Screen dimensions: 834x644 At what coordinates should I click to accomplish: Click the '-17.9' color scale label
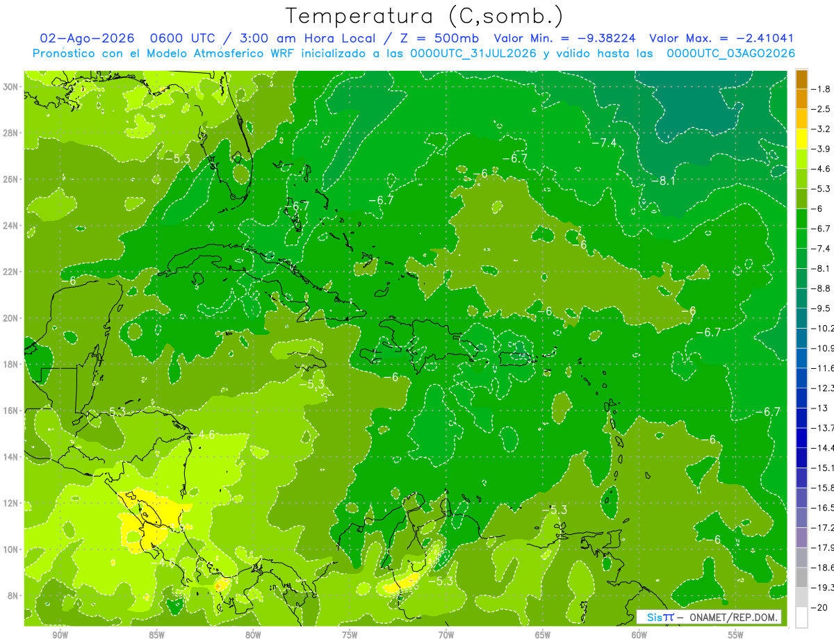coord(821,547)
